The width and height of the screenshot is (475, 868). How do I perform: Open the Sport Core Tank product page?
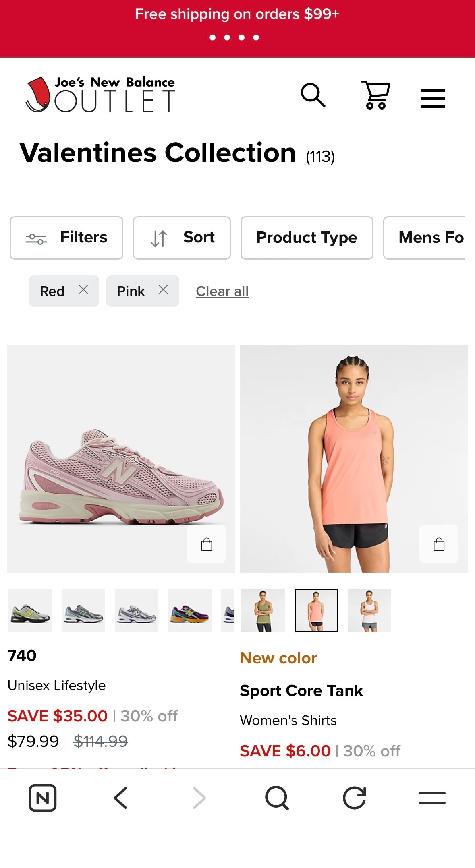point(301,691)
